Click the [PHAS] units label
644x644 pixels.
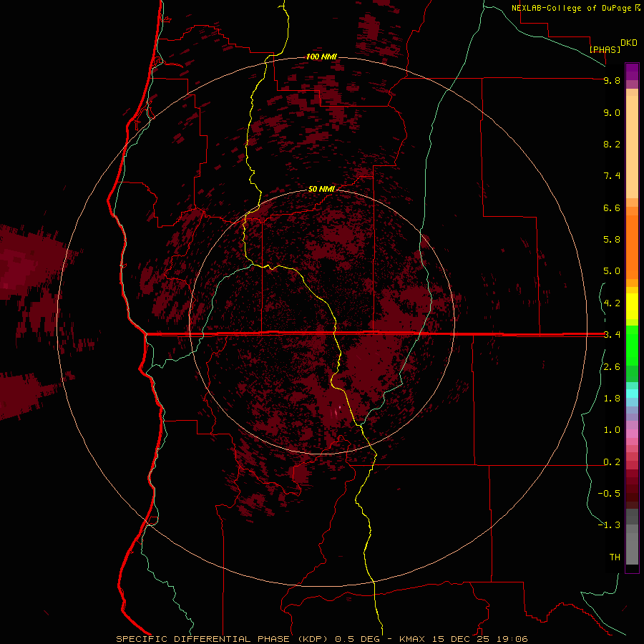coord(605,49)
